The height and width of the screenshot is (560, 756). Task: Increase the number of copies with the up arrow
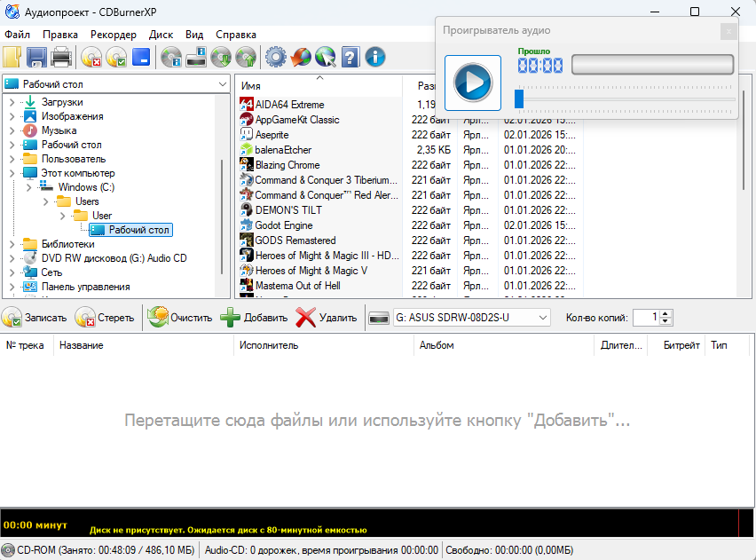click(x=665, y=313)
